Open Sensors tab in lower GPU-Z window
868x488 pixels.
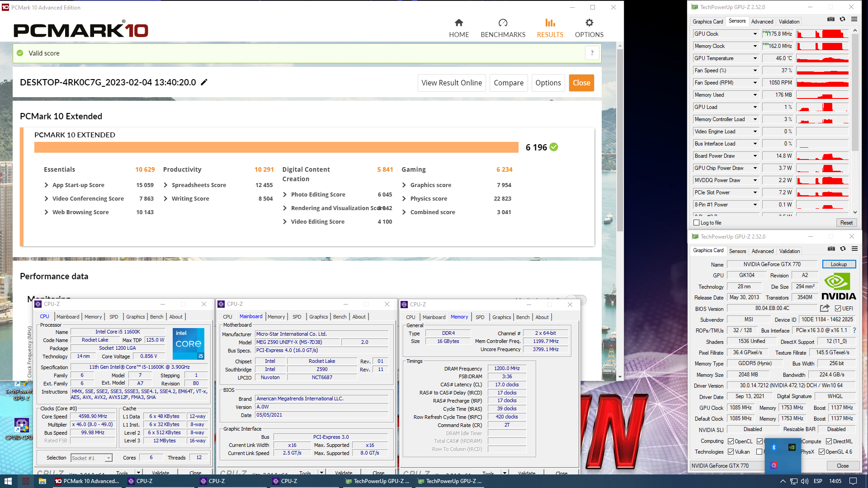click(x=737, y=251)
